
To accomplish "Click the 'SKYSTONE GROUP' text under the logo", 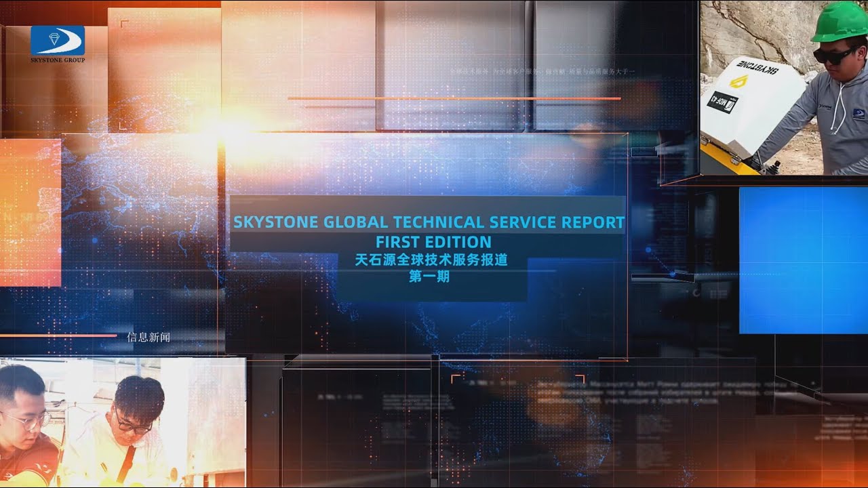I will 58,60.
